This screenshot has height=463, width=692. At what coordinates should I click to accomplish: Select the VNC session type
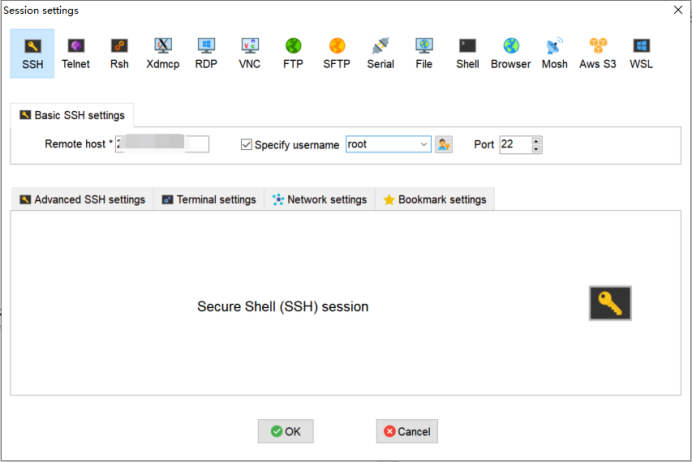point(250,53)
